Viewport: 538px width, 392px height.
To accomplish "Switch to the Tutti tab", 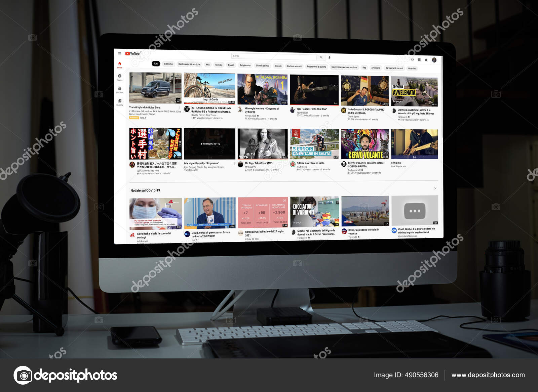I will tap(155, 64).
